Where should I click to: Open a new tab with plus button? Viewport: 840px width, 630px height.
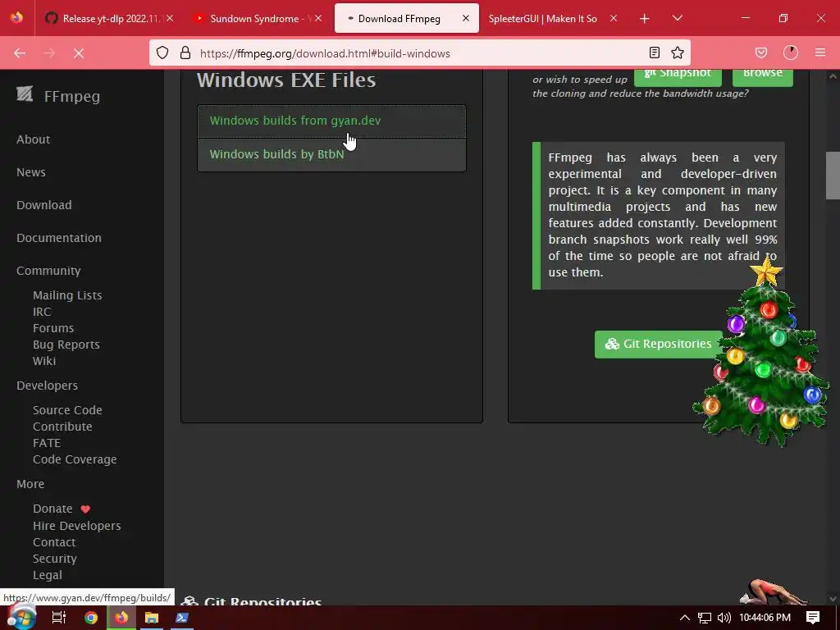(x=645, y=19)
